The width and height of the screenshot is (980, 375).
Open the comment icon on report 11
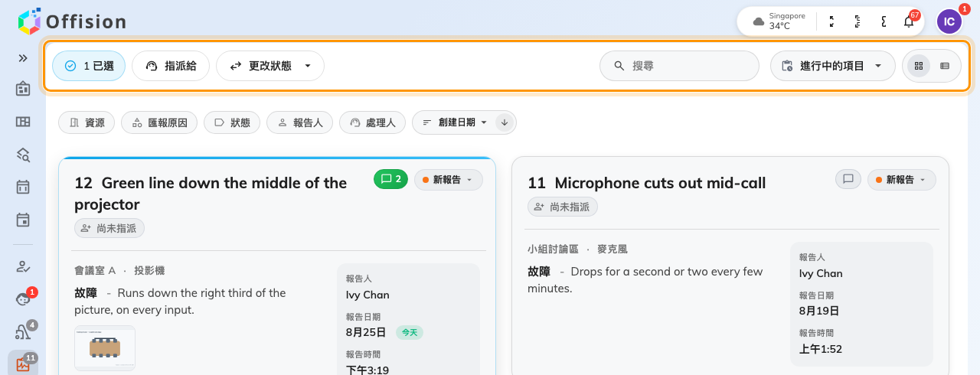tap(848, 179)
